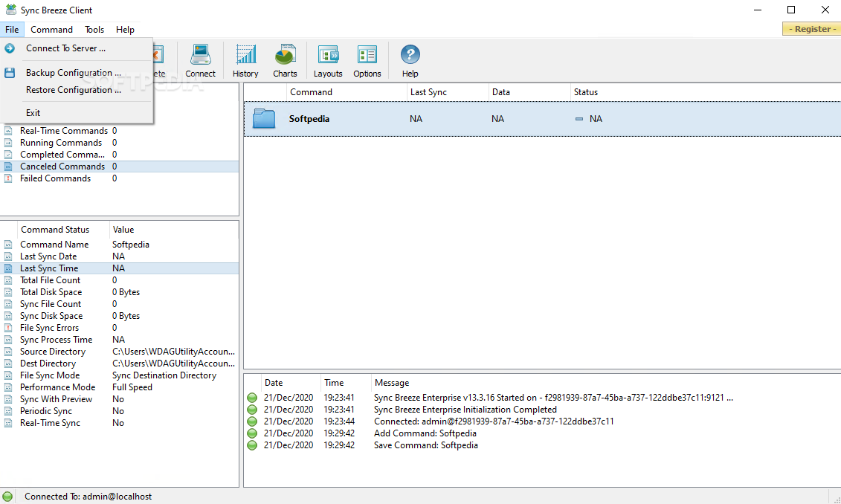Choose Restore Configuration menu entry
This screenshot has width=841, height=504.
(x=77, y=89)
